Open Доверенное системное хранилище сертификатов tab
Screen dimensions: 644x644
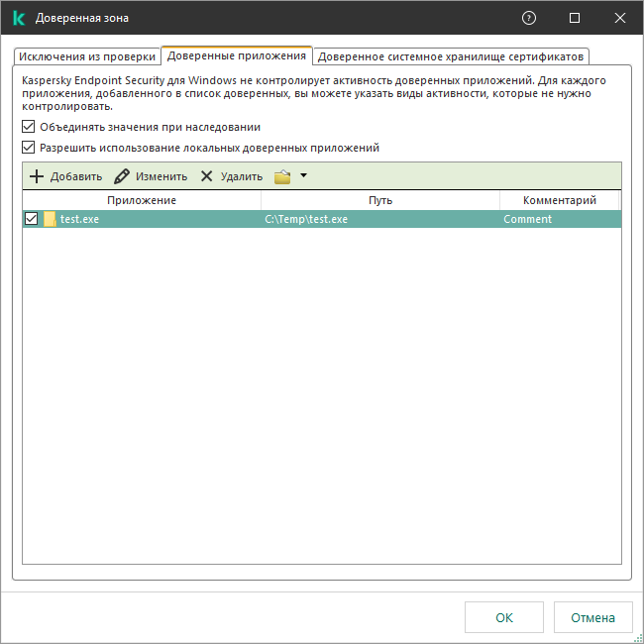point(451,56)
